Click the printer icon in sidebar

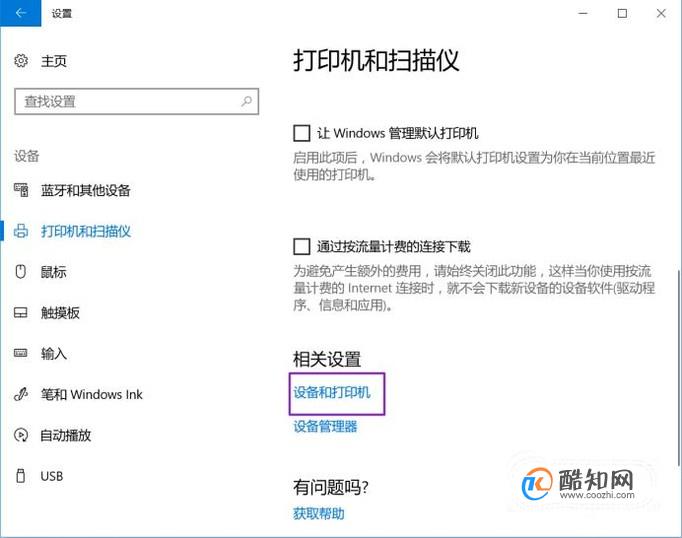point(21,231)
